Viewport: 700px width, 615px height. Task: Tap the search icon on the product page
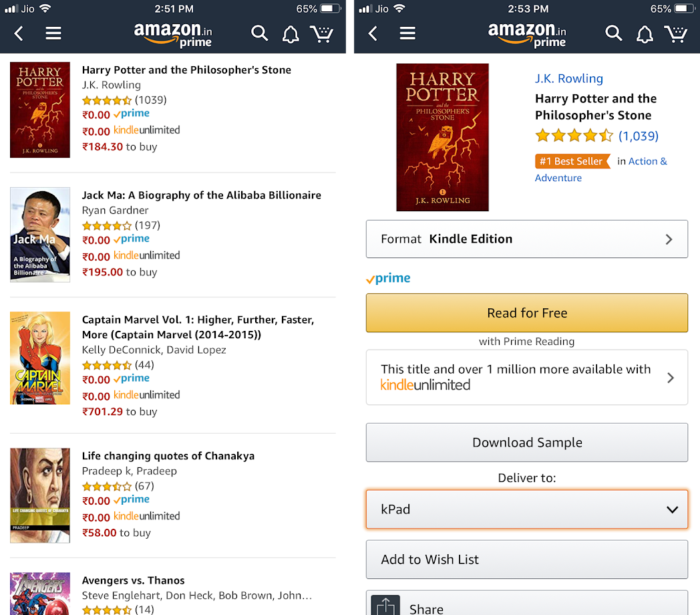[613, 33]
